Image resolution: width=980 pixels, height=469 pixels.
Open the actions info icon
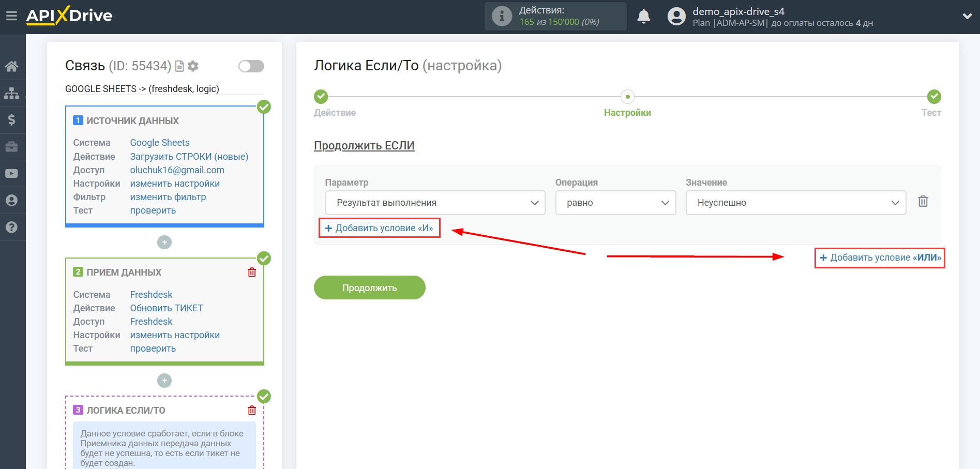502,16
